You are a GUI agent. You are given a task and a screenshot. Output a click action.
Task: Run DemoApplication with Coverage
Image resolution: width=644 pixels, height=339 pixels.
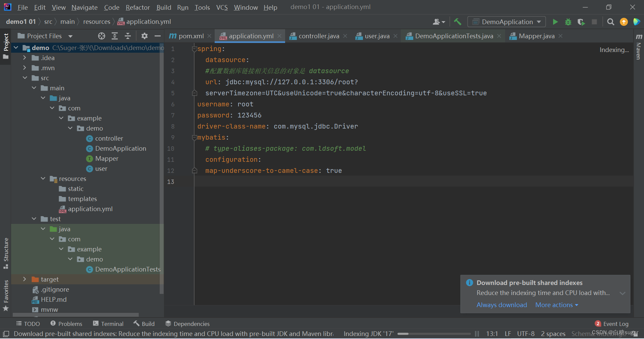point(581,21)
